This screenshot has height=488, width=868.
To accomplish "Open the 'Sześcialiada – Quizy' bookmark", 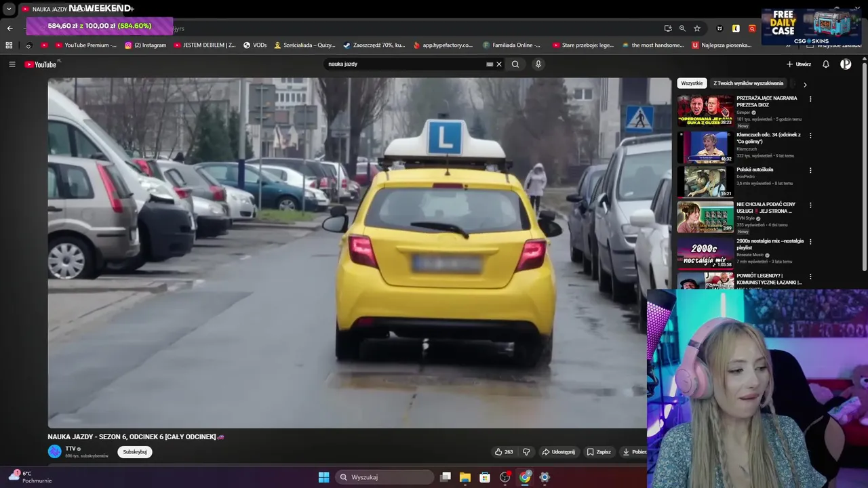I will pos(304,45).
